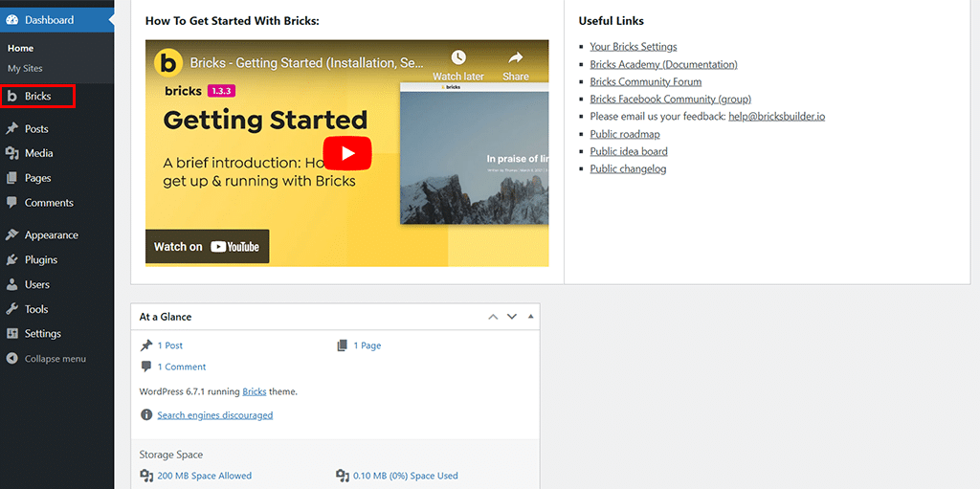This screenshot has width=980, height=489.
Task: Click the Share arrow on the video
Action: tap(516, 57)
